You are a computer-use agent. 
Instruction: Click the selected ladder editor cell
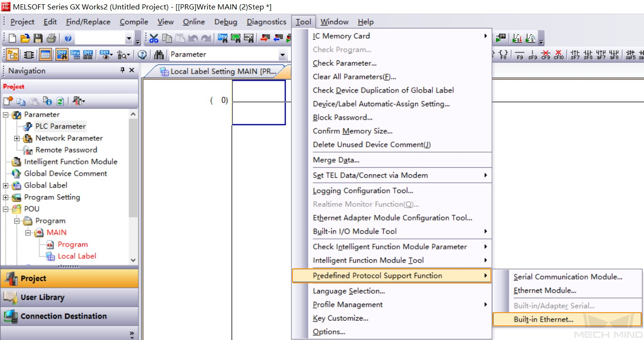(x=258, y=102)
